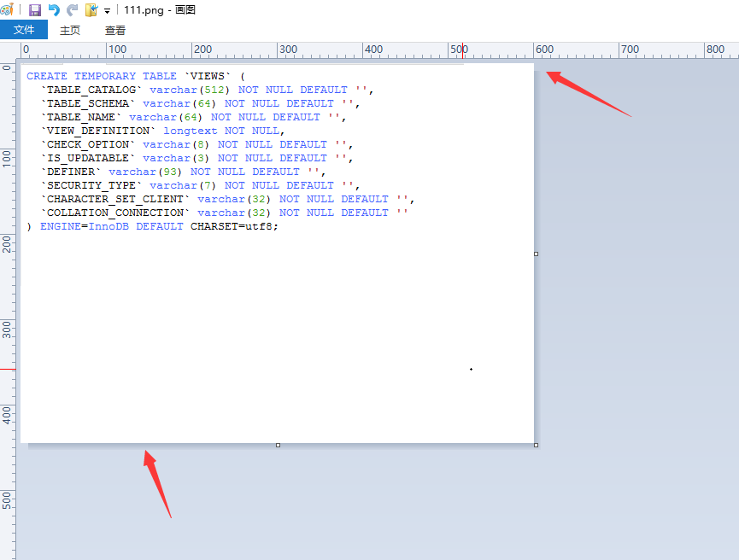Click the red arrow pointing at canvas top-right

point(588,93)
